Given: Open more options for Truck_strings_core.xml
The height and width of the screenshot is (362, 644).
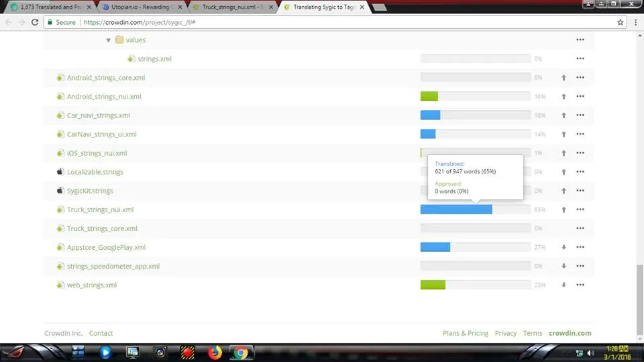Looking at the screenshot, I should (580, 228).
